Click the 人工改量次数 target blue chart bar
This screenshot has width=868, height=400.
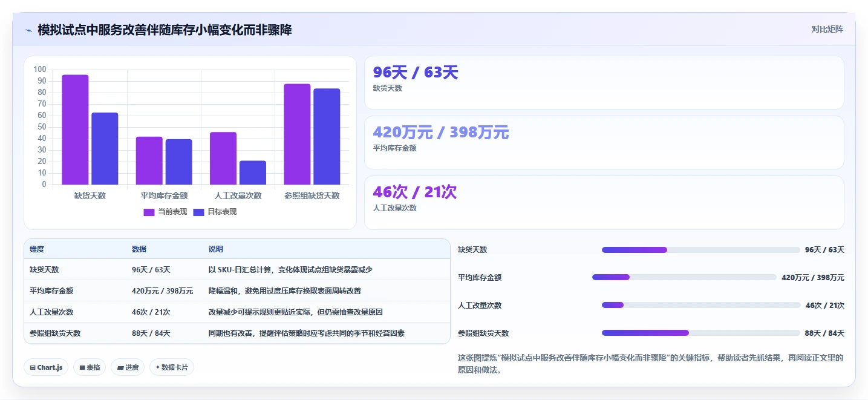coord(253,172)
